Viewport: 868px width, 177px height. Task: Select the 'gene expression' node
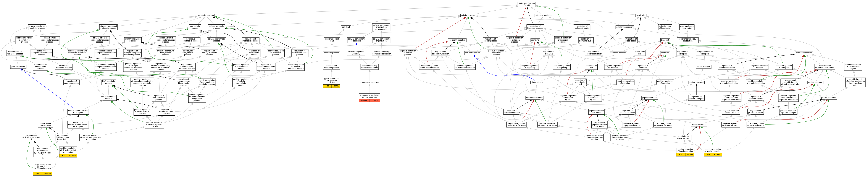[x=18, y=67]
